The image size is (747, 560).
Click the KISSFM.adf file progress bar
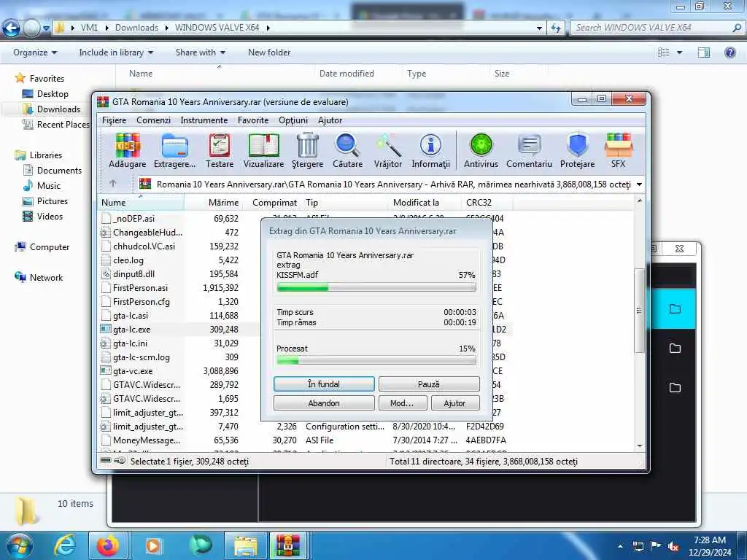click(x=376, y=287)
